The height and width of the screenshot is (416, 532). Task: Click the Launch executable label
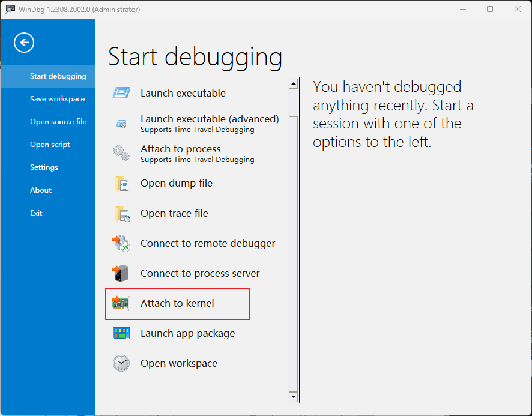coord(183,93)
